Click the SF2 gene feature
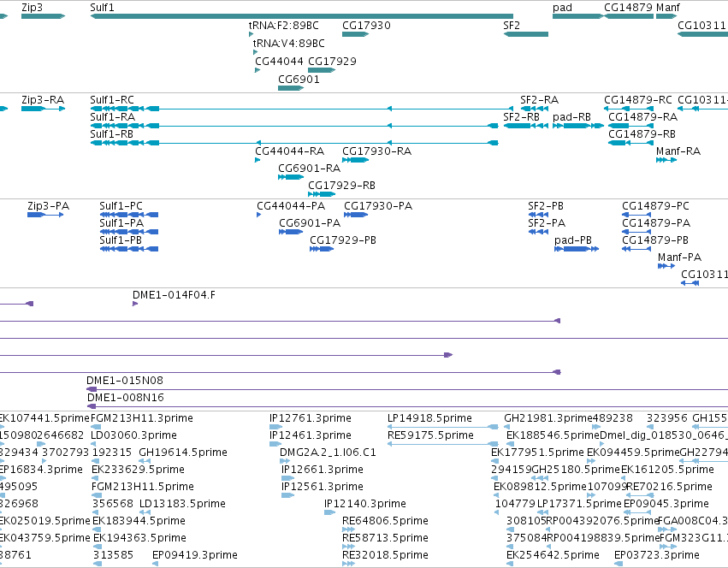This screenshot has width=728, height=568. click(x=525, y=34)
